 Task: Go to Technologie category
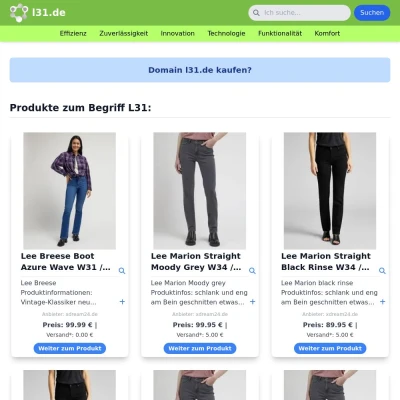226,33
